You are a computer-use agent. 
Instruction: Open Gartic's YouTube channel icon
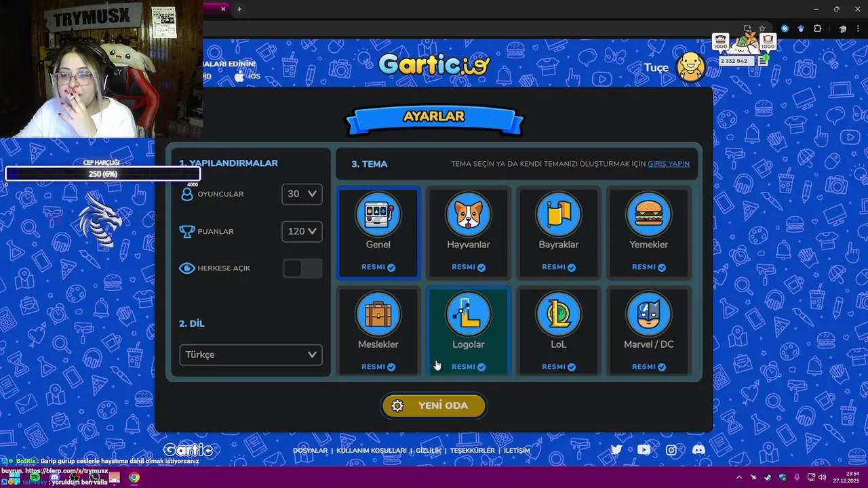pos(644,449)
